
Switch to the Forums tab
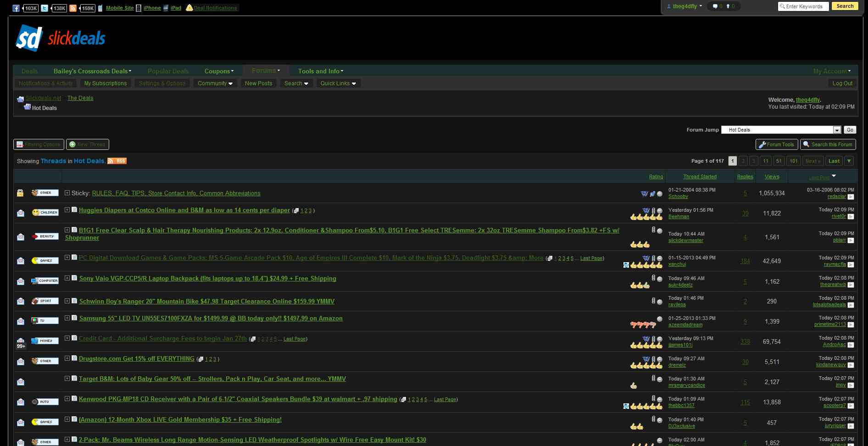pos(265,71)
